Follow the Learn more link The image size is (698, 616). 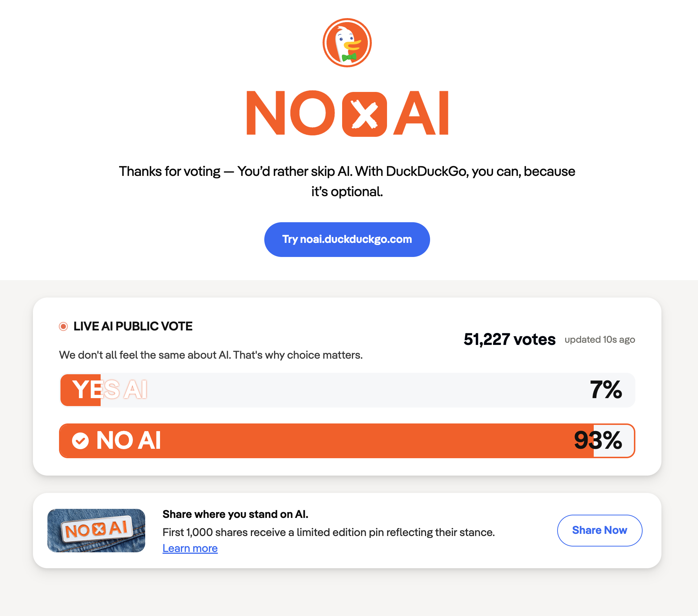pos(190,548)
